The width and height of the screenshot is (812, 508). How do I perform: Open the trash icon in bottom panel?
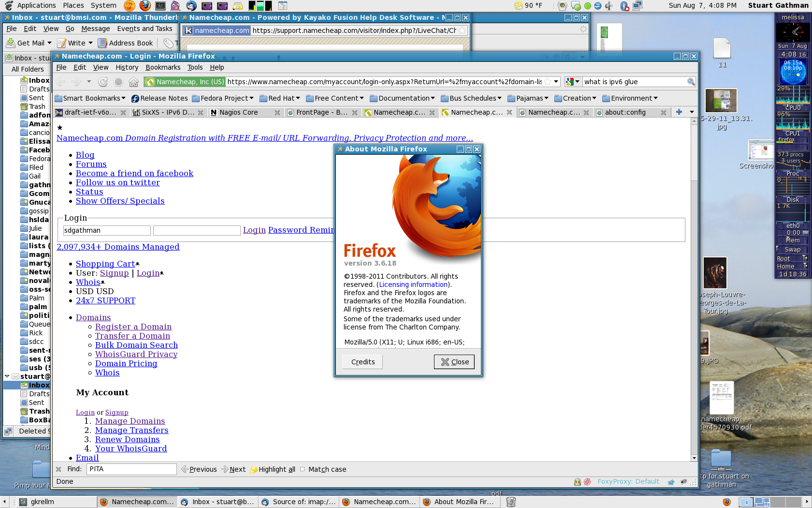(x=511, y=502)
